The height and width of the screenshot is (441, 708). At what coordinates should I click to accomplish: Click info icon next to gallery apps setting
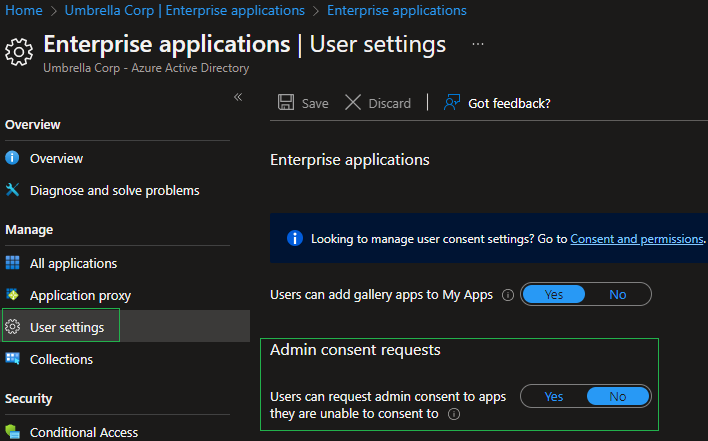[508, 295]
